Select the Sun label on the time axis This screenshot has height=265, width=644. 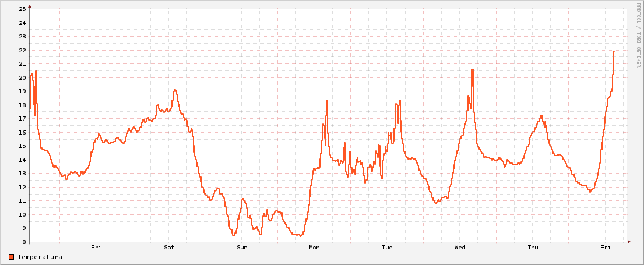click(x=242, y=248)
